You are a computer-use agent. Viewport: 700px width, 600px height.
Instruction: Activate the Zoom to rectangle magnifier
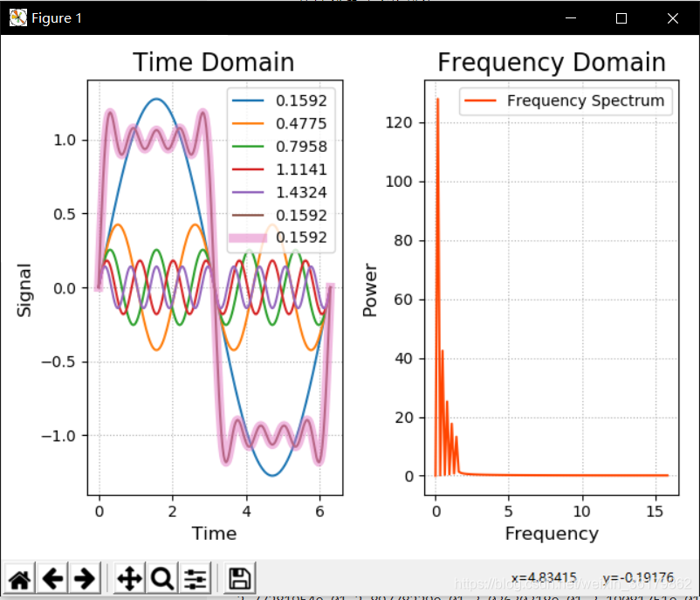[162, 578]
